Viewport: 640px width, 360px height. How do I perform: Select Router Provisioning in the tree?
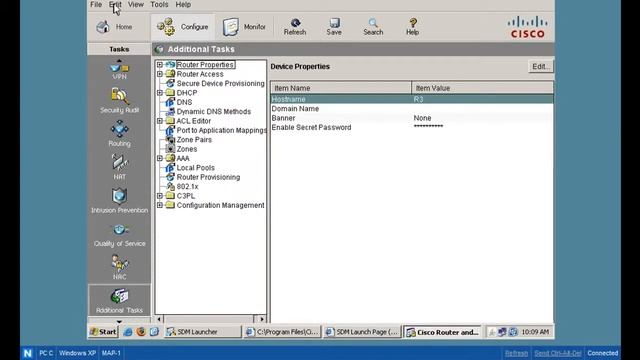click(208, 177)
